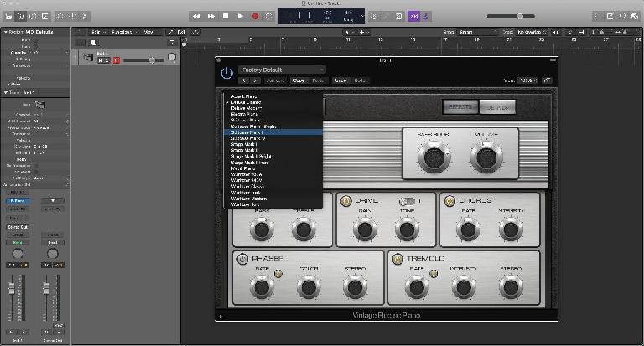
Task: Select Suitcase Mark II from model list
Action: pyautogui.click(x=273, y=132)
